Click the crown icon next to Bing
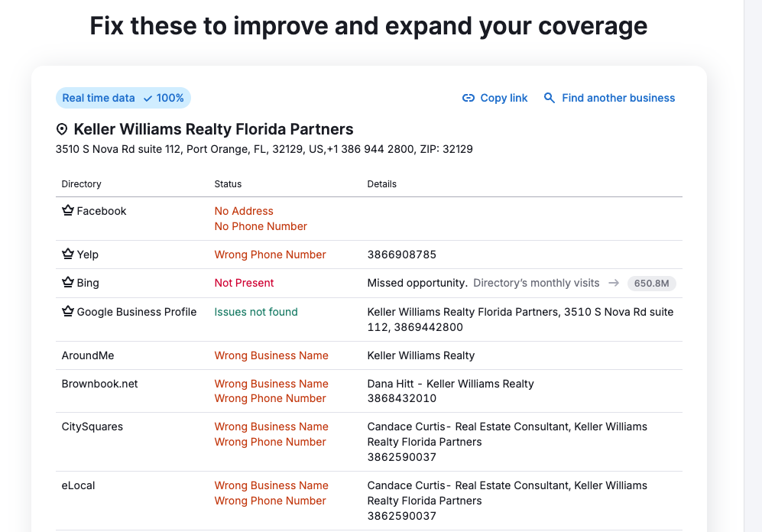762x532 pixels. tap(67, 283)
